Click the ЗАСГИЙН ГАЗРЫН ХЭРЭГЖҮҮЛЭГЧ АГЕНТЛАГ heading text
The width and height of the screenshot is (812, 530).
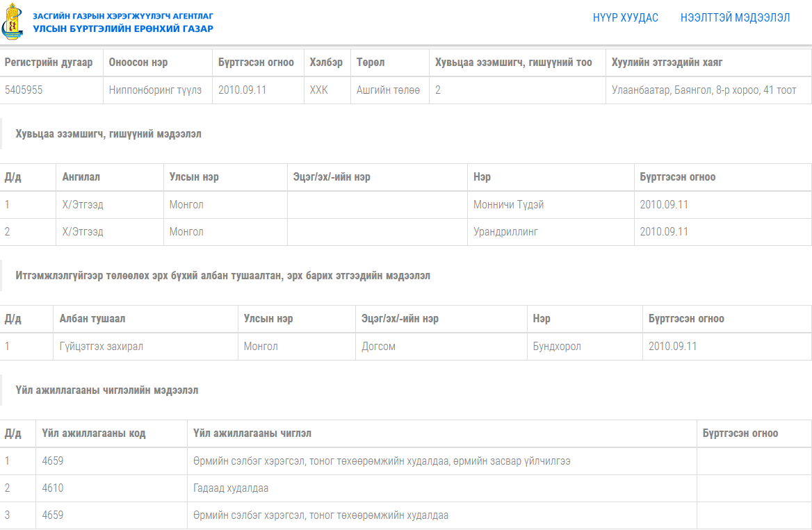coord(123,15)
